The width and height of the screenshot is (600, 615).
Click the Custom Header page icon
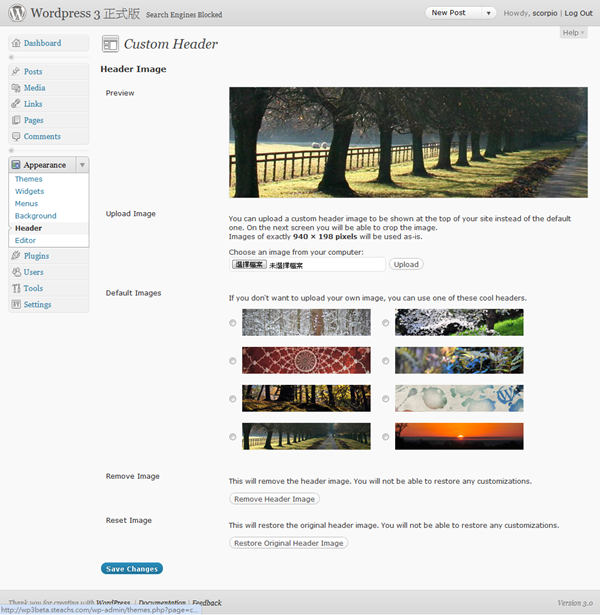click(x=110, y=44)
